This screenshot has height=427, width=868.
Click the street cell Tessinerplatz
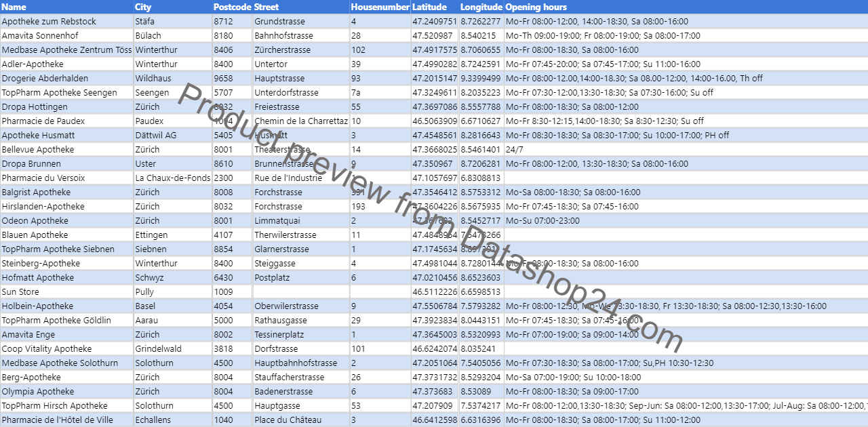[x=301, y=335]
